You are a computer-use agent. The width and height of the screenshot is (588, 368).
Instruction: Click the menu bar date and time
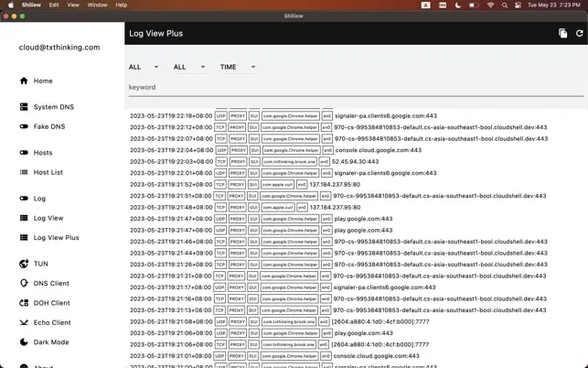(554, 5)
